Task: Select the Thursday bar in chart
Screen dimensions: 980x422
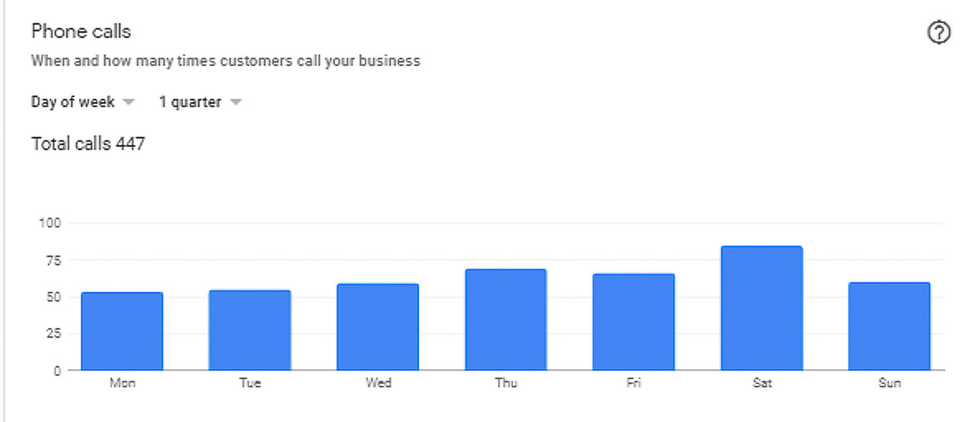Action: 506,319
